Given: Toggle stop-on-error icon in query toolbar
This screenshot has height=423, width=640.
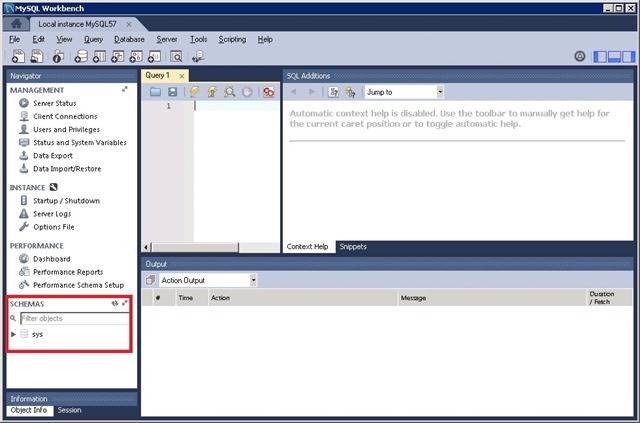Looking at the screenshot, I should 269,92.
